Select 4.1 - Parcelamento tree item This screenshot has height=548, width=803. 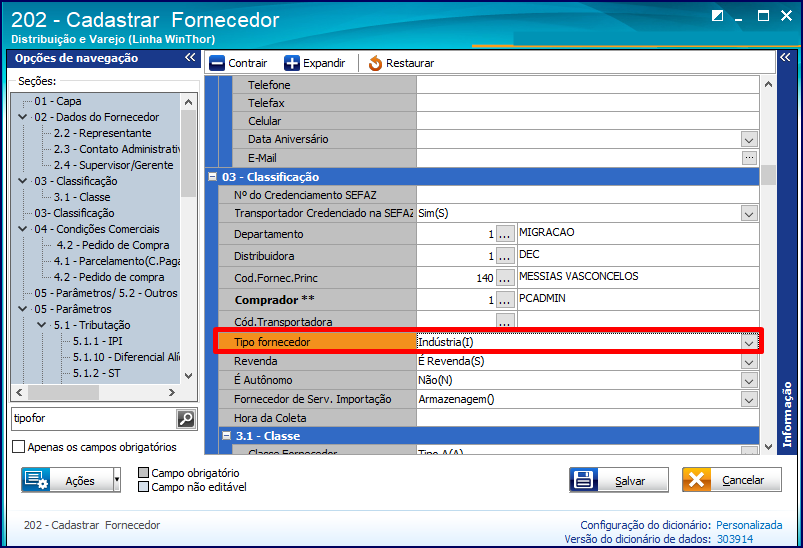pyautogui.click(x=117, y=261)
